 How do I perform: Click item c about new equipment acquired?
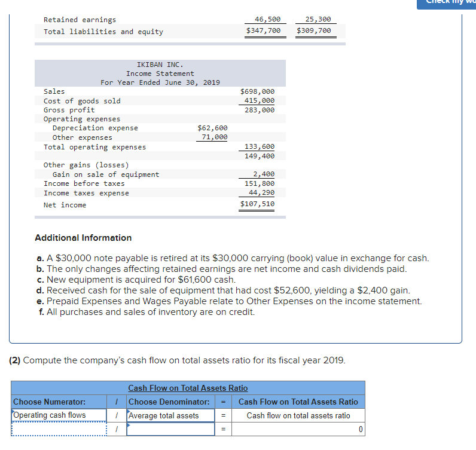click(x=136, y=280)
